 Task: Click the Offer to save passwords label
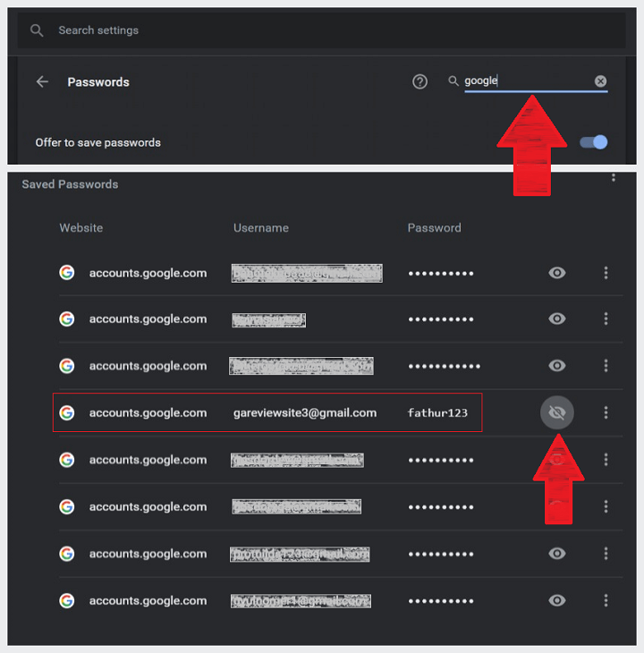97,142
